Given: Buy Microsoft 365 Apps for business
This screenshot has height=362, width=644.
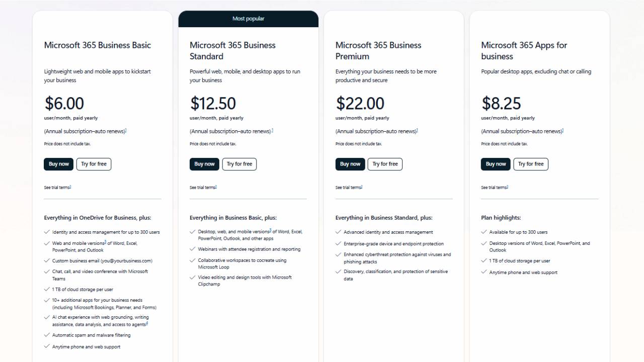Looking at the screenshot, I should click(x=496, y=164).
